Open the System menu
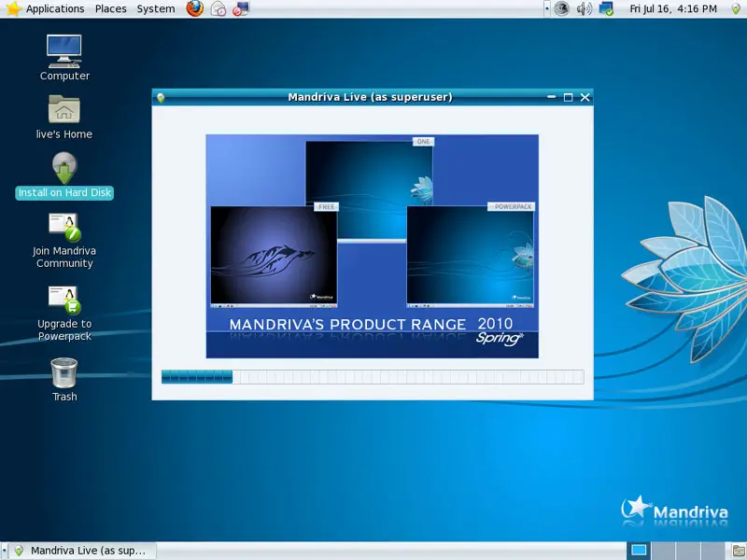Image resolution: width=747 pixels, height=560 pixels. [156, 8]
